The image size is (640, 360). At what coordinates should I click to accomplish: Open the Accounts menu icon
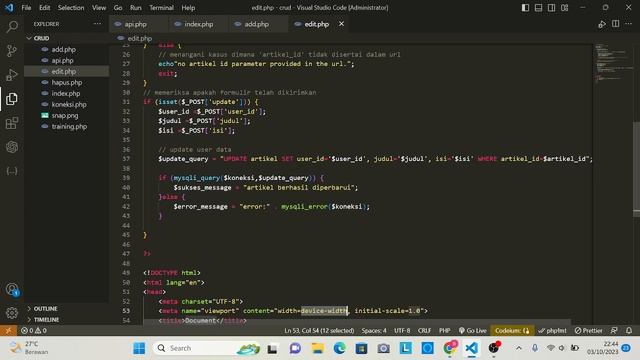coord(12,289)
